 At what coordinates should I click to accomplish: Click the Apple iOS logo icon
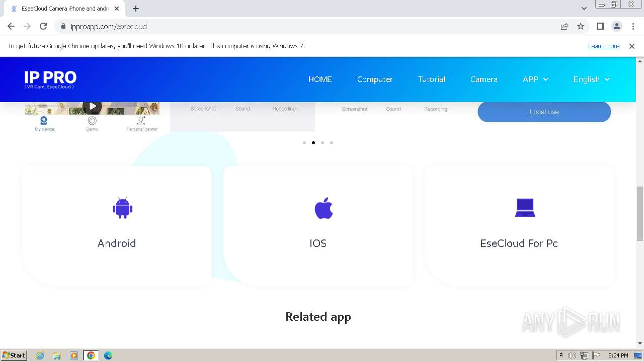click(x=324, y=208)
